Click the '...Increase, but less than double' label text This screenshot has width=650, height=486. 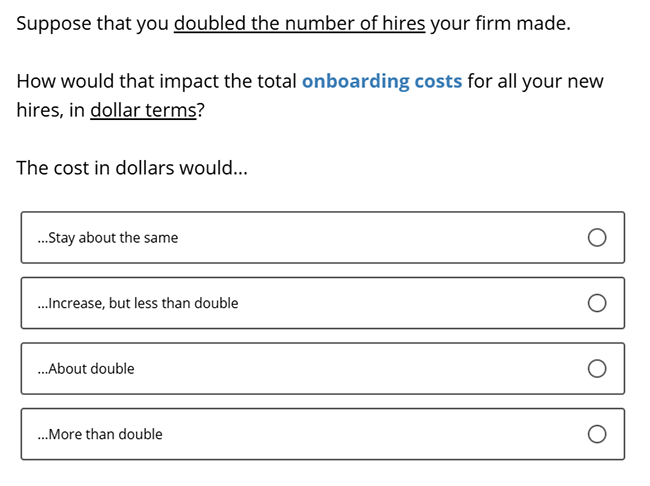tap(138, 303)
